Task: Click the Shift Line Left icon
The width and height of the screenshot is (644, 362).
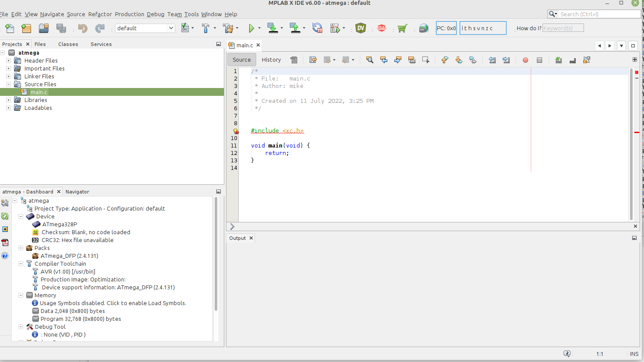Action: pos(492,60)
